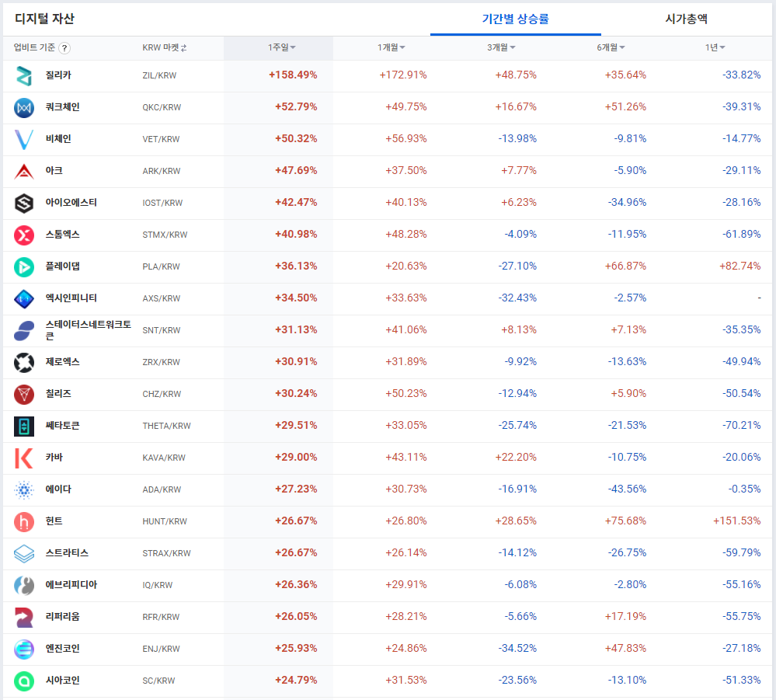
Task: Open the 엔진코인 coin link
Action: pyautogui.click(x=62, y=649)
